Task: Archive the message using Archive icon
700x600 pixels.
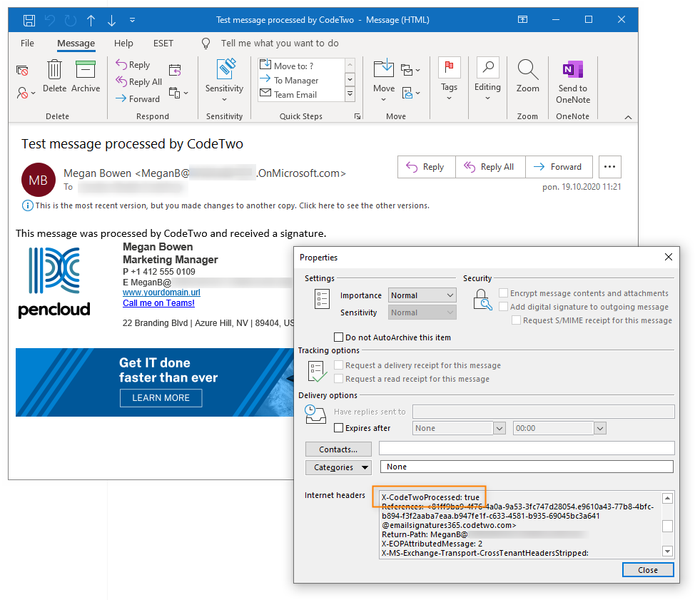Action: pyautogui.click(x=86, y=76)
